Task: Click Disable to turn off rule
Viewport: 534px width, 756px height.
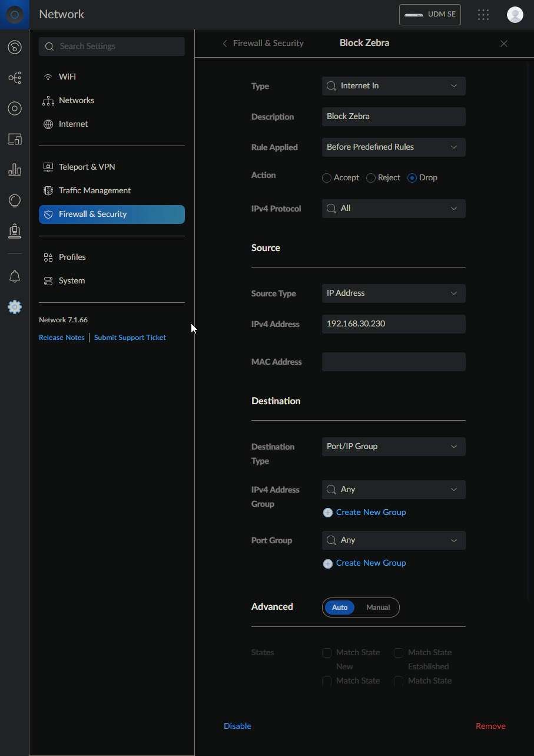Action: tap(237, 726)
